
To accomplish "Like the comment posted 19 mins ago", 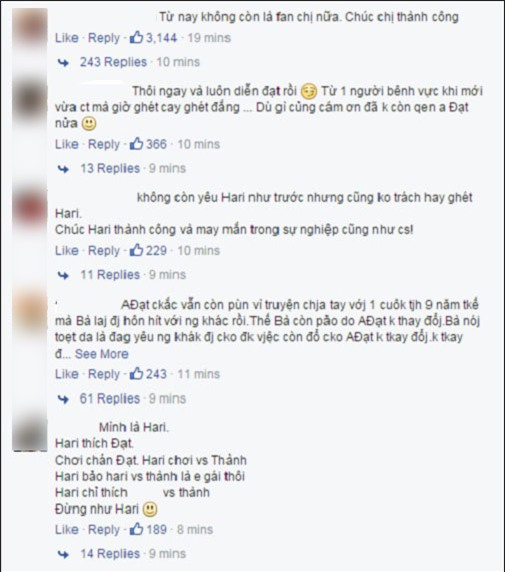I will pos(67,38).
